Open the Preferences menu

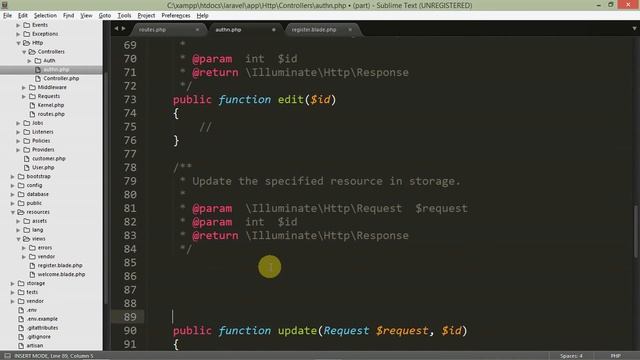tap(176, 16)
